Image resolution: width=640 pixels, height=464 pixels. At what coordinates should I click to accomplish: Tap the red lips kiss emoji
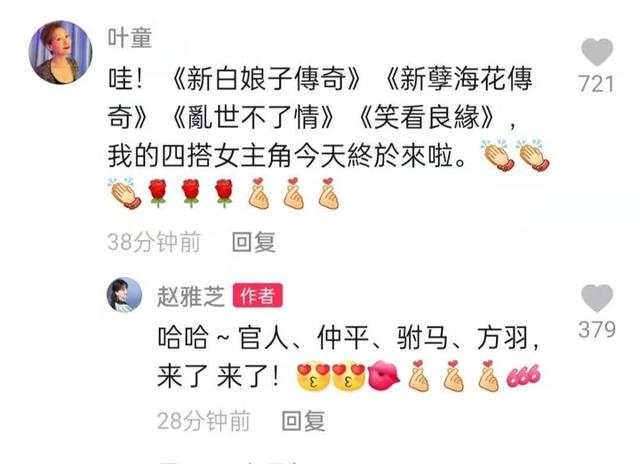(x=383, y=375)
